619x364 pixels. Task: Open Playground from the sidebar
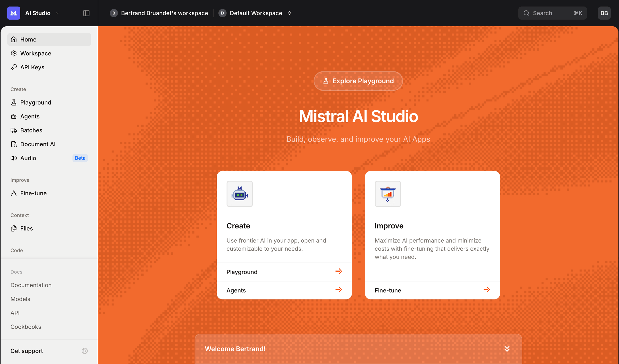point(49,102)
